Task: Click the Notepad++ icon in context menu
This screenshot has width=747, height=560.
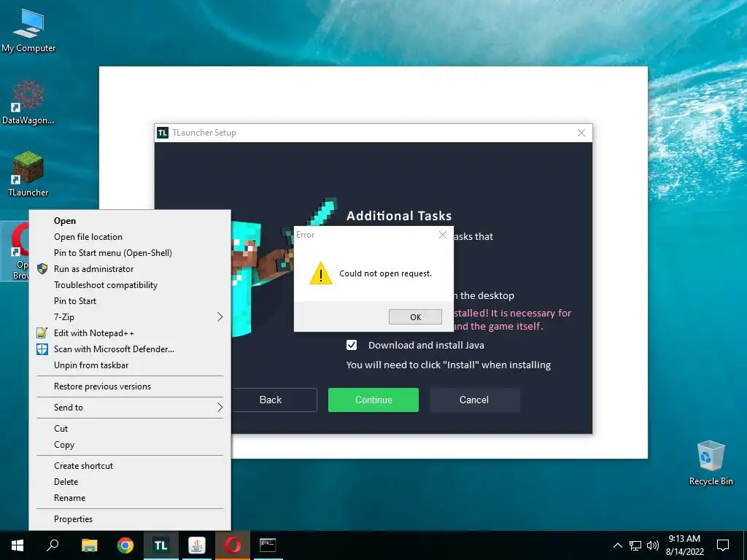Action: coord(42,332)
